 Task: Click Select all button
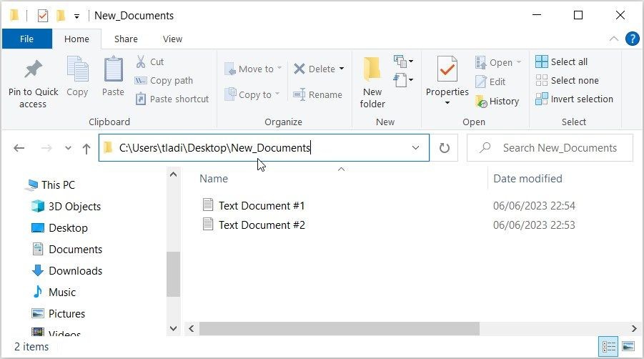pyautogui.click(x=562, y=62)
